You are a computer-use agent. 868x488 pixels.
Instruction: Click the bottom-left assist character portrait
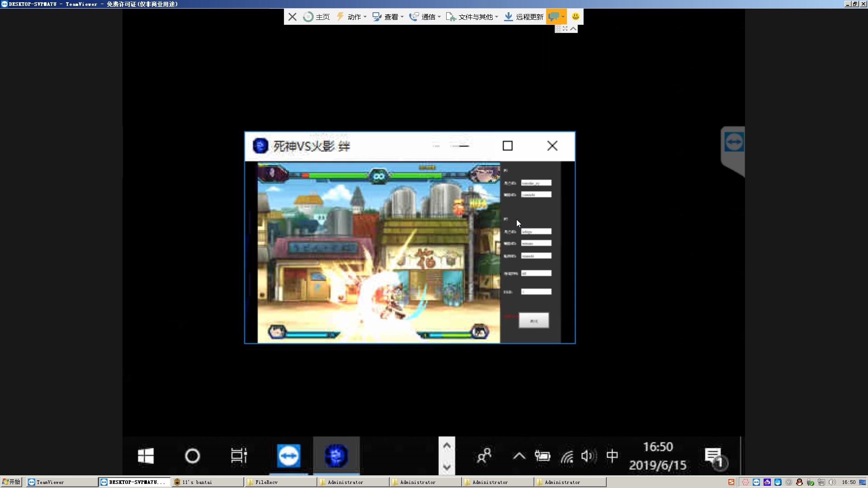[x=277, y=332]
